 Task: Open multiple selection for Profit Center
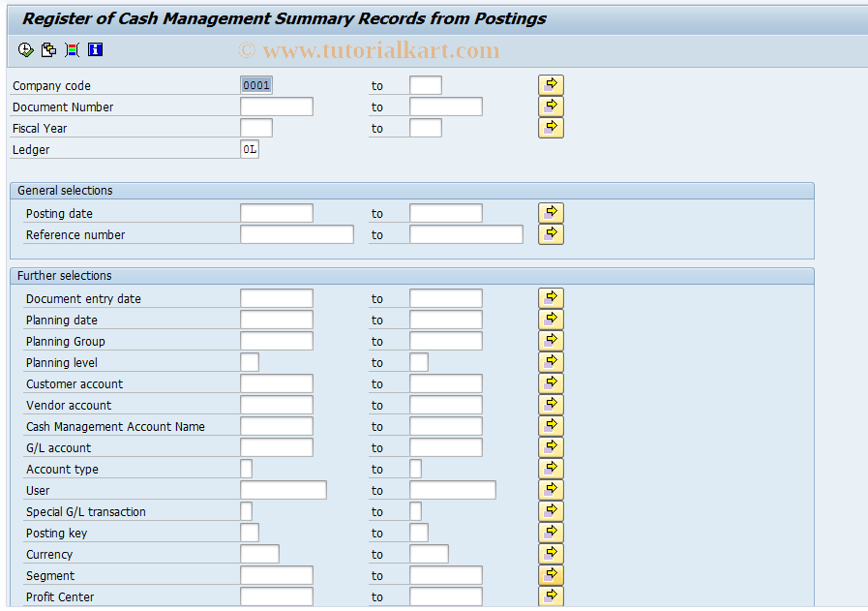pyautogui.click(x=551, y=596)
